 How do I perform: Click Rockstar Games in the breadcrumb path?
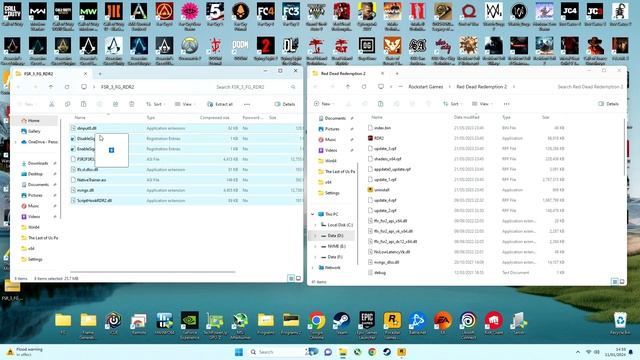(x=425, y=87)
